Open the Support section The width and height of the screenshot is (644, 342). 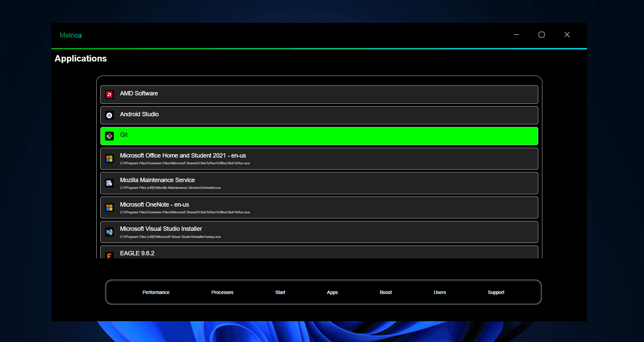496,292
